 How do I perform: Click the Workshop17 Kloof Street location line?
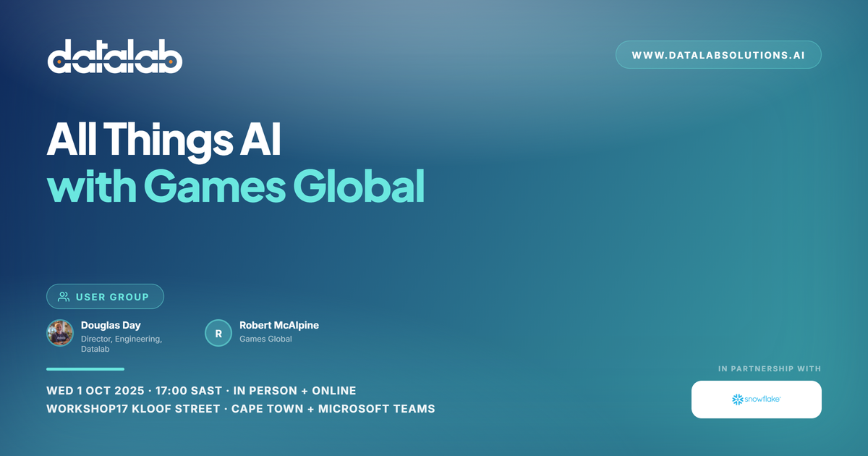pos(241,409)
